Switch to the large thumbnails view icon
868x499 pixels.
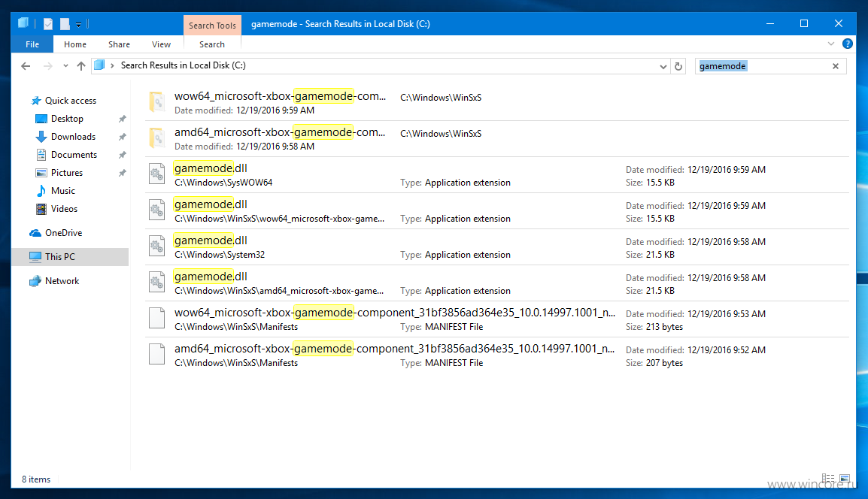pos(844,479)
